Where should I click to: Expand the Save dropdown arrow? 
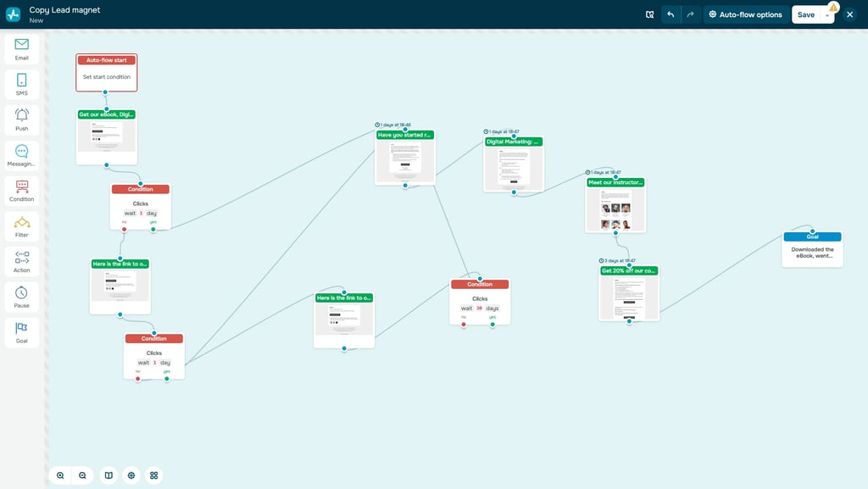click(827, 15)
